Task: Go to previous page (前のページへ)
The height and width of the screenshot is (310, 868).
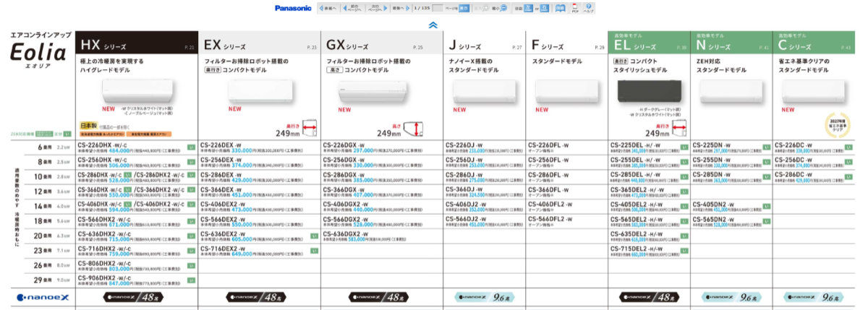Action: coord(352,8)
